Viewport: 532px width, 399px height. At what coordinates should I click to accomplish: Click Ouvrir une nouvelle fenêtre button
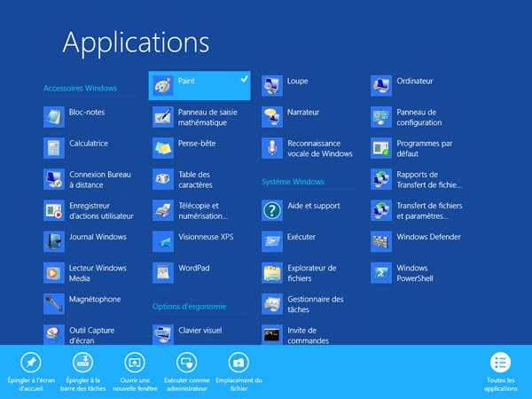[135, 372]
